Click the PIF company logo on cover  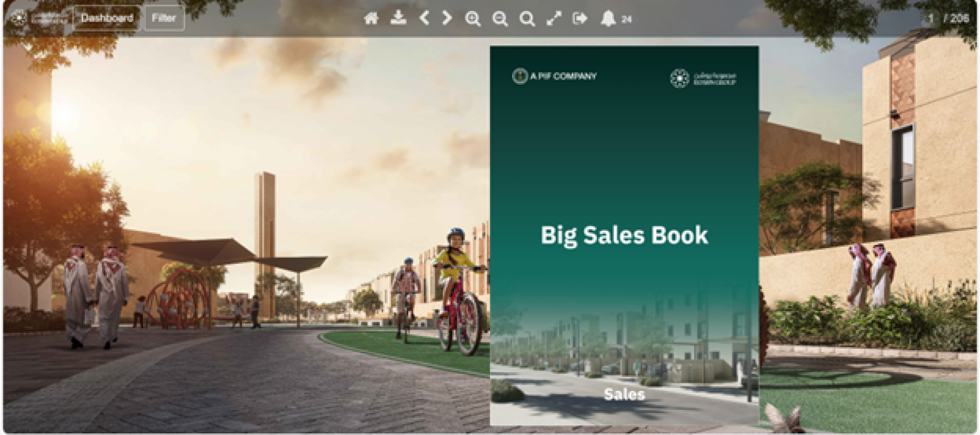click(x=554, y=76)
